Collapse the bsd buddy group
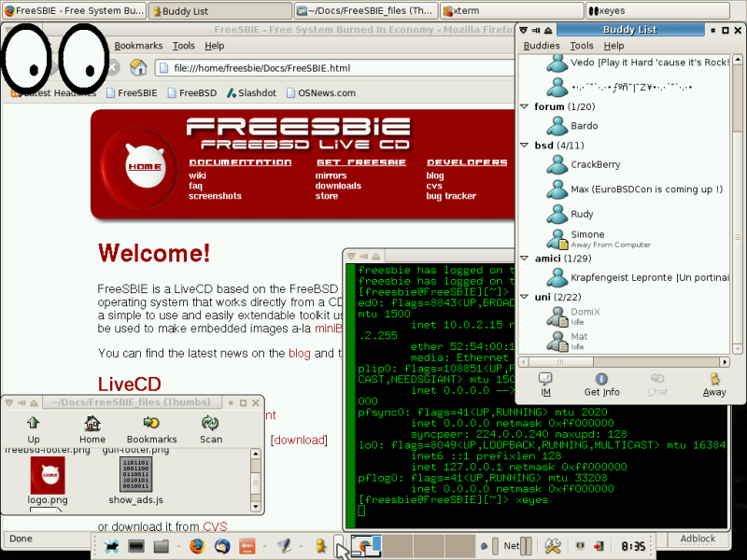The width and height of the screenshot is (747, 560). coord(525,146)
